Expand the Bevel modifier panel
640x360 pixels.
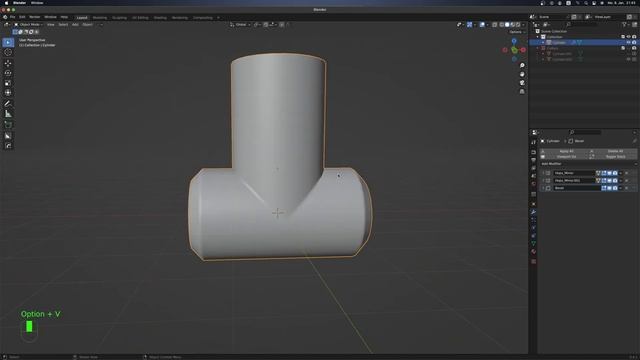543,188
